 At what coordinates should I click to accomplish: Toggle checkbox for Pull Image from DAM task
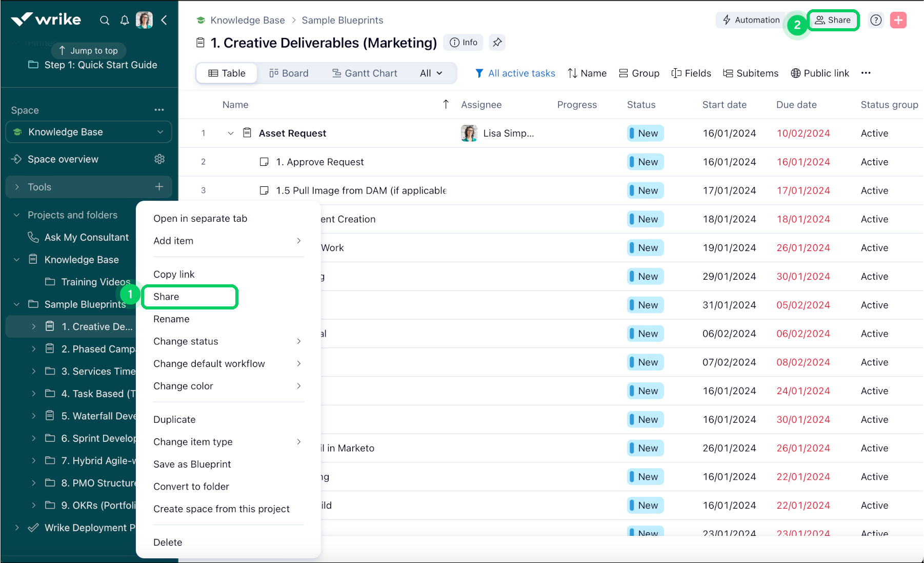(264, 190)
